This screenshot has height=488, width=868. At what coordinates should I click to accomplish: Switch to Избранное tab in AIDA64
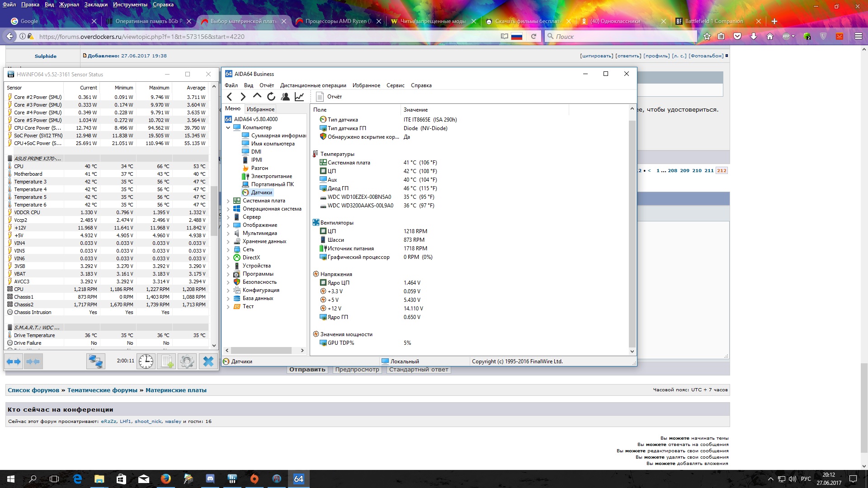(x=260, y=109)
